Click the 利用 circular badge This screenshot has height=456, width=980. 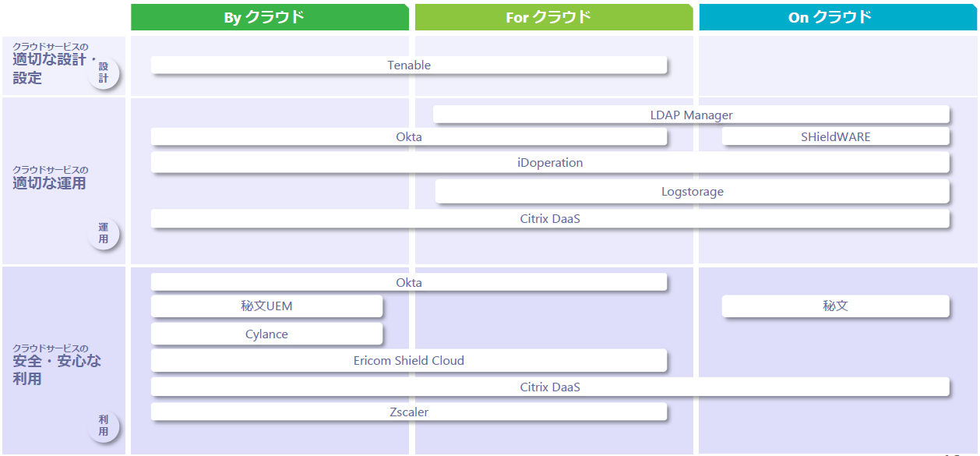tap(104, 426)
